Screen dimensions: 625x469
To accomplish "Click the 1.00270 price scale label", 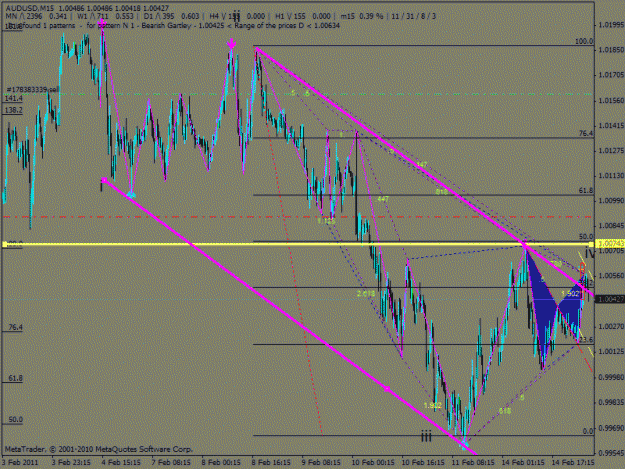I will click(x=611, y=327).
